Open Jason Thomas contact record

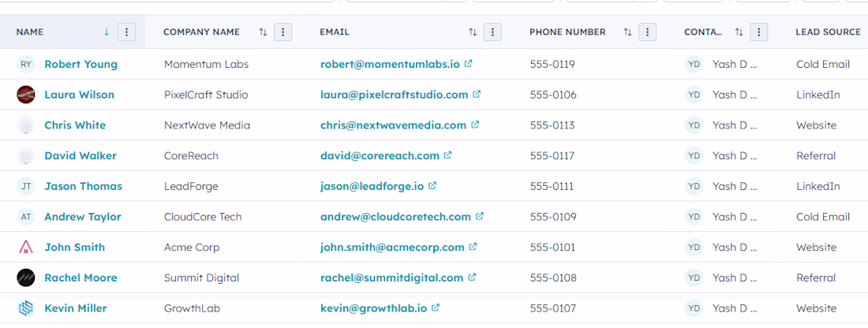coord(83,186)
